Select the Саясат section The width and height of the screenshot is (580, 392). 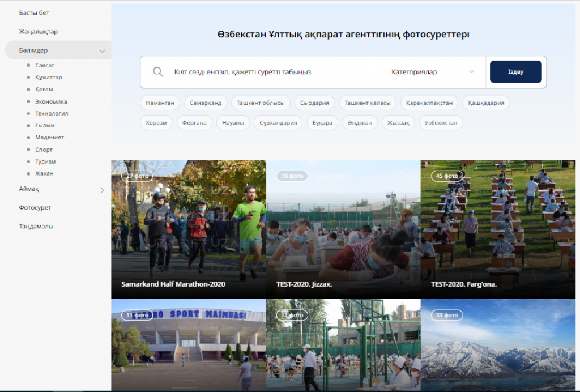[x=44, y=66]
